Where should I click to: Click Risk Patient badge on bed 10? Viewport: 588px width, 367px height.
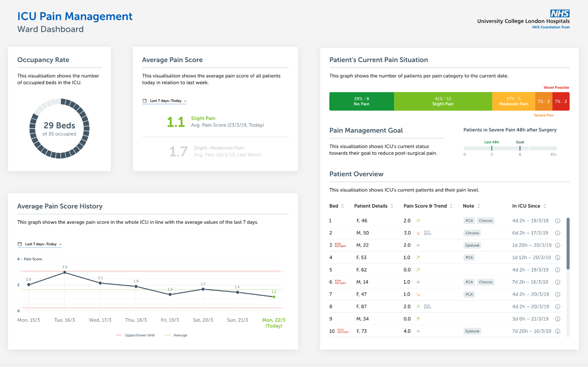[343, 331]
